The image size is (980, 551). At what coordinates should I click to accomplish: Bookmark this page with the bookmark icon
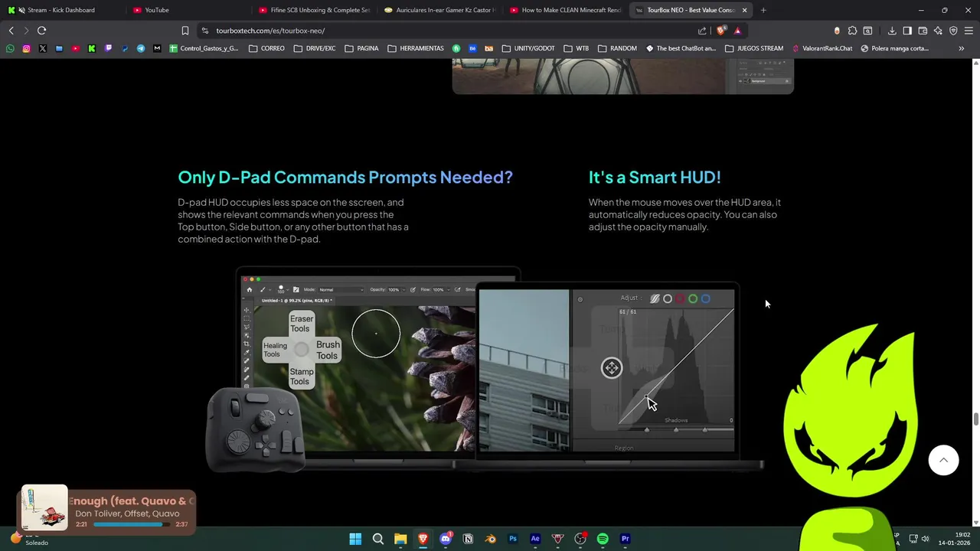pos(185,31)
